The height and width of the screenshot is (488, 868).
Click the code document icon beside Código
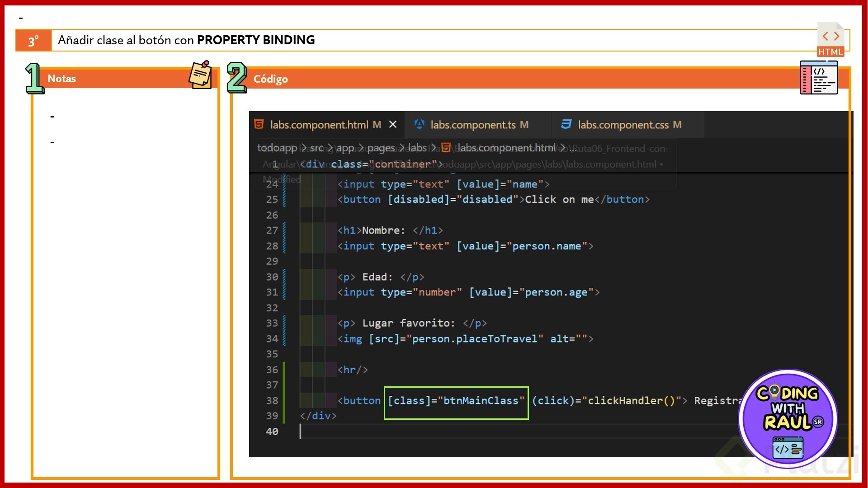pyautogui.click(x=819, y=78)
